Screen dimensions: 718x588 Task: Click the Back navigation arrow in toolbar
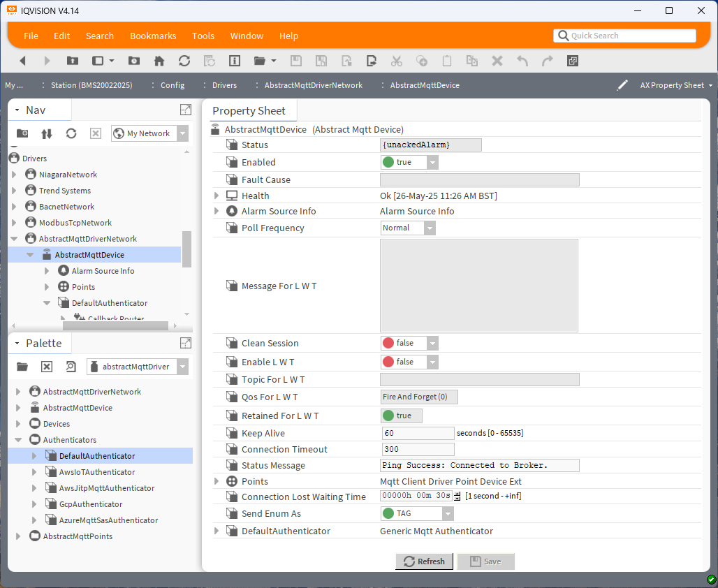click(x=22, y=61)
